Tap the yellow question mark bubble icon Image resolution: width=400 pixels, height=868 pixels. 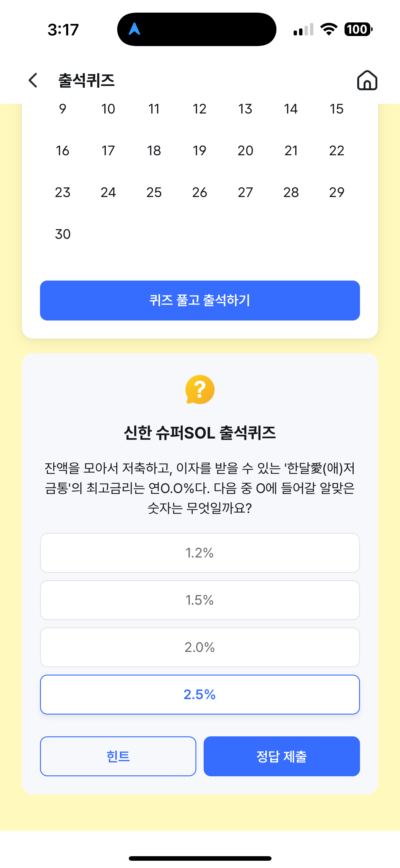point(200,390)
